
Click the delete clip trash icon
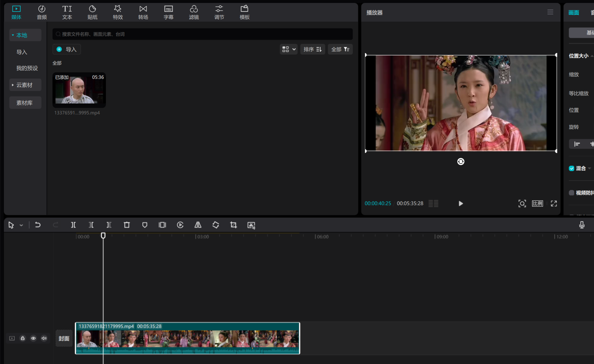(127, 225)
